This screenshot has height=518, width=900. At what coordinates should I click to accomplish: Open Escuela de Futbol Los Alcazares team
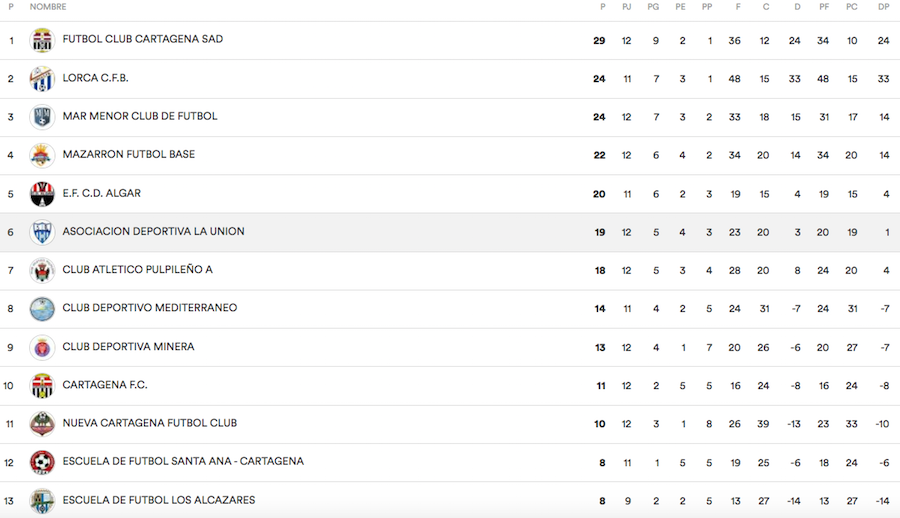[x=158, y=500]
